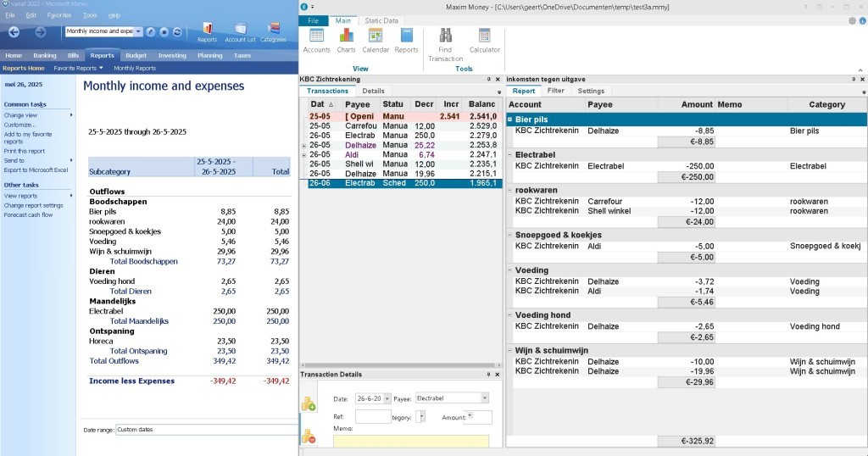This screenshot has height=456, width=868.
Task: Collapse the Maxim Money ribbon
Action: pyautogui.click(x=860, y=70)
